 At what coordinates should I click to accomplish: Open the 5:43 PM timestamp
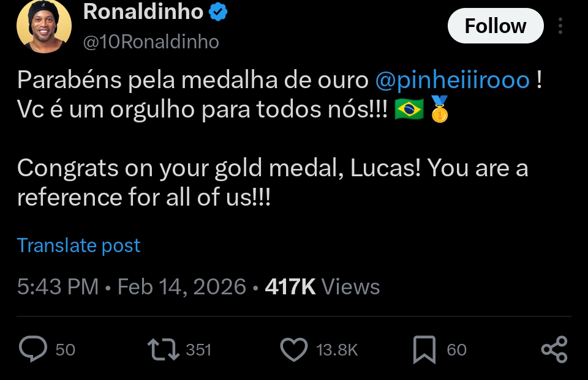click(58, 287)
